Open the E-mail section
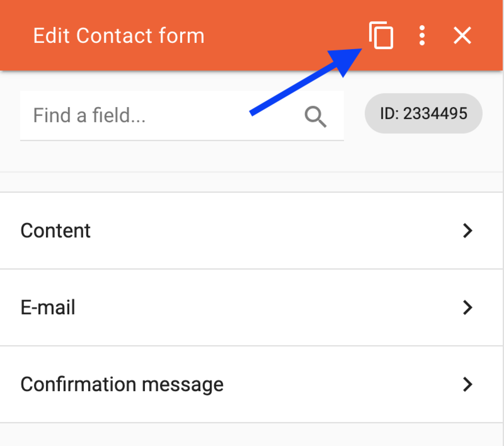Viewport: 504px width, 446px height. (x=251, y=308)
